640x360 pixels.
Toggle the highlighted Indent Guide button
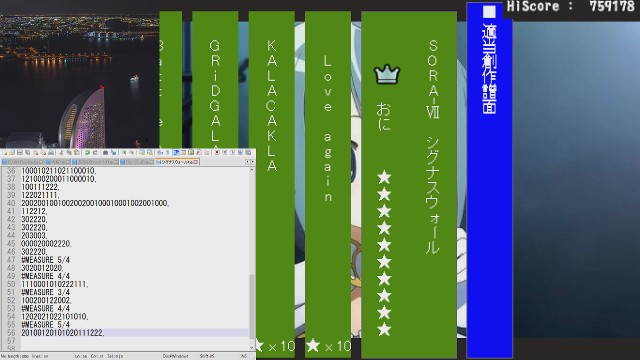tap(176, 153)
